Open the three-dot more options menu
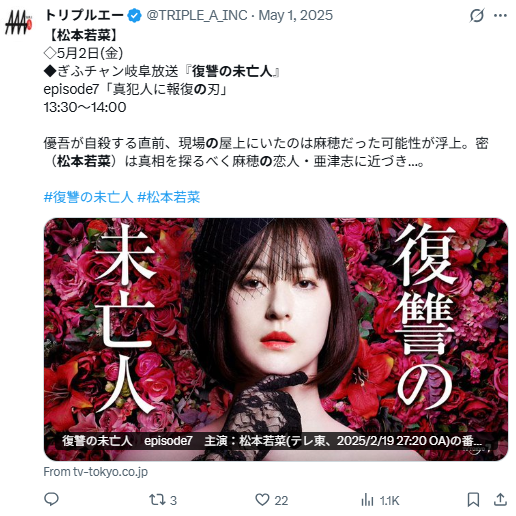This screenshot has width=516, height=516. (x=500, y=15)
